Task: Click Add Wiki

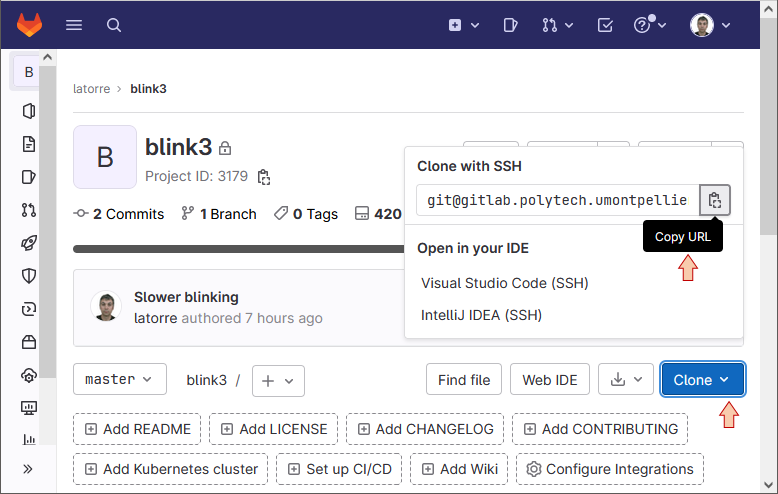Action: pos(459,469)
